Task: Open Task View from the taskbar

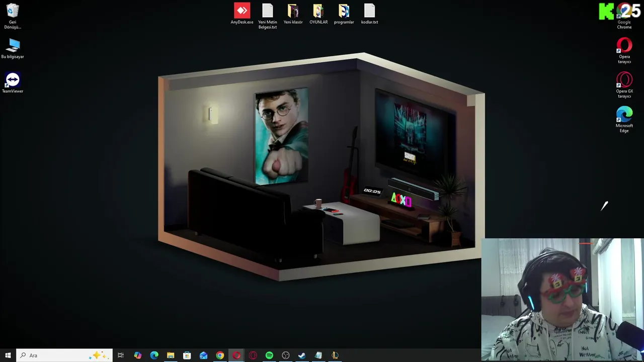Action: click(x=121, y=355)
